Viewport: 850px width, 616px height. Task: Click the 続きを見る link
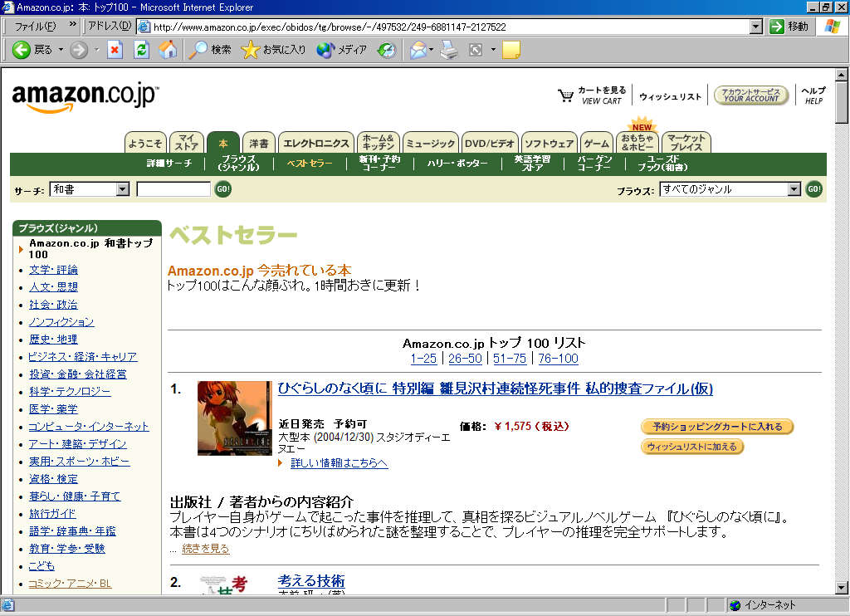click(x=206, y=549)
